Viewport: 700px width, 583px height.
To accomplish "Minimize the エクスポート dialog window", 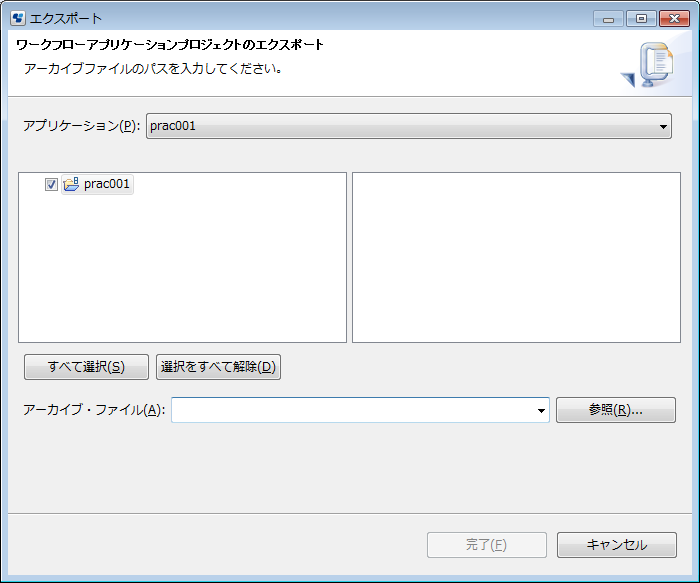I will 608,19.
